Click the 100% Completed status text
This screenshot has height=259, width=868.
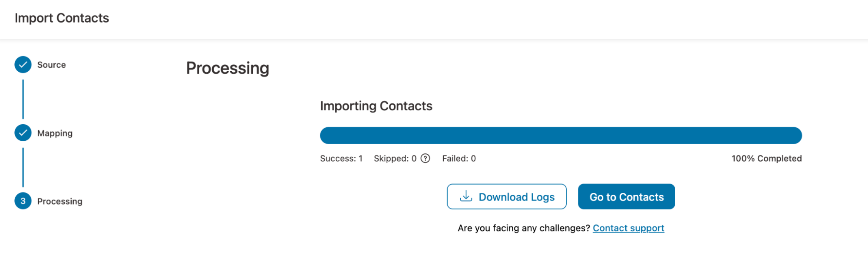766,158
